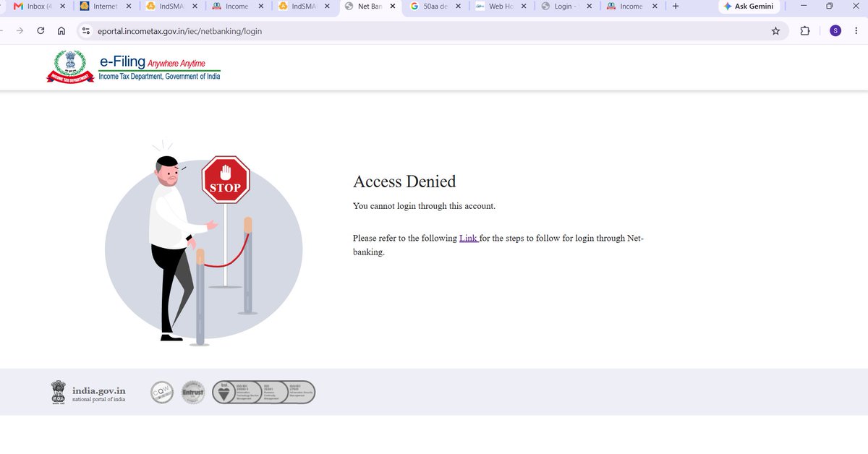Open the Ask Gemini button
This screenshot has width=868, height=454.
[x=749, y=7]
